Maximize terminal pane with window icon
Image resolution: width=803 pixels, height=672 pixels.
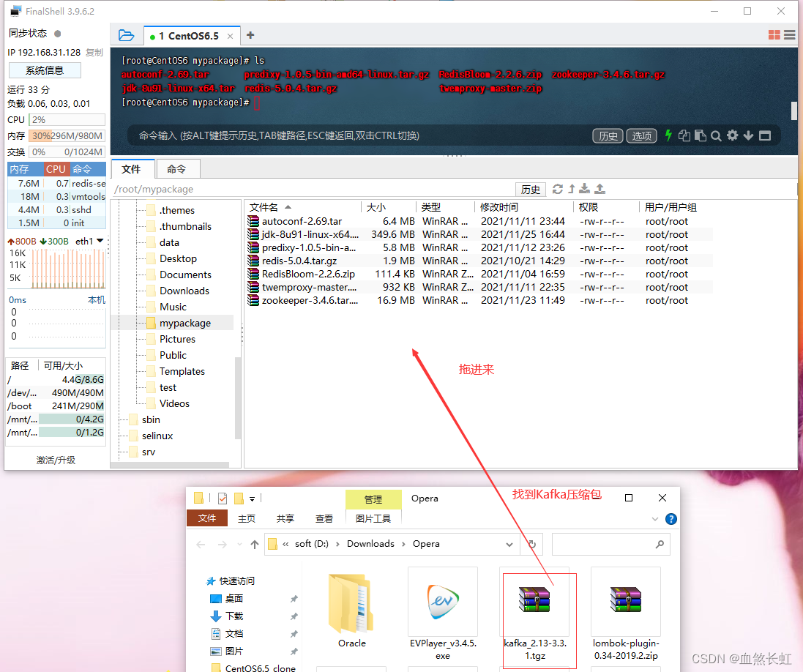765,135
